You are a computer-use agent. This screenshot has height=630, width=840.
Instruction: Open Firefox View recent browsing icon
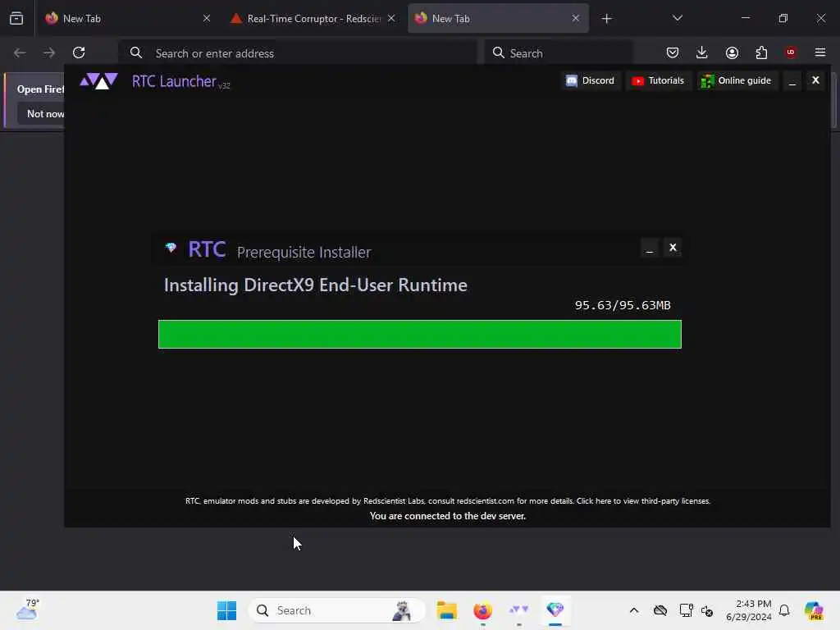point(16,18)
